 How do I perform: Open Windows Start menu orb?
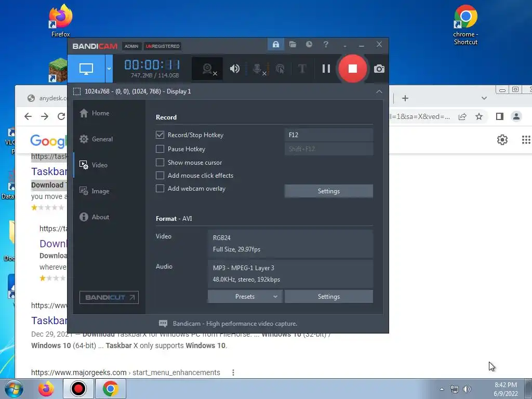14,389
